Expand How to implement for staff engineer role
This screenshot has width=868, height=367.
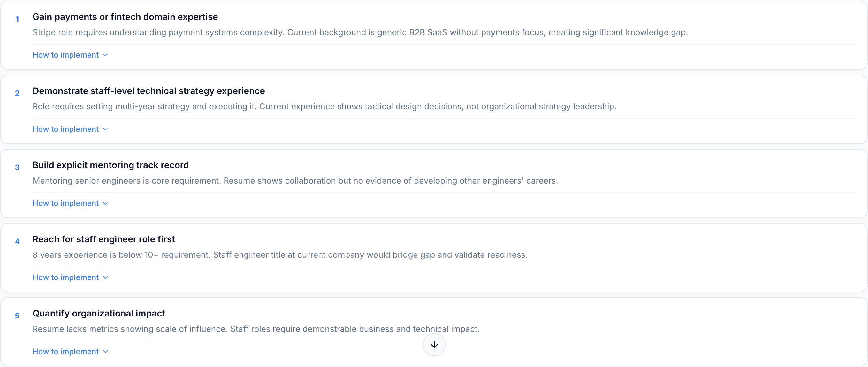pos(66,277)
